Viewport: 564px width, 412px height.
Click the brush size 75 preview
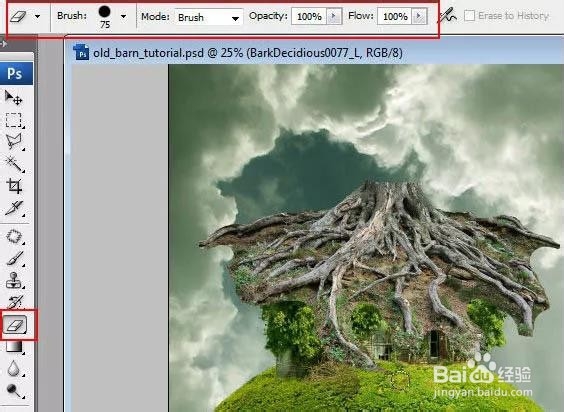click(x=105, y=17)
